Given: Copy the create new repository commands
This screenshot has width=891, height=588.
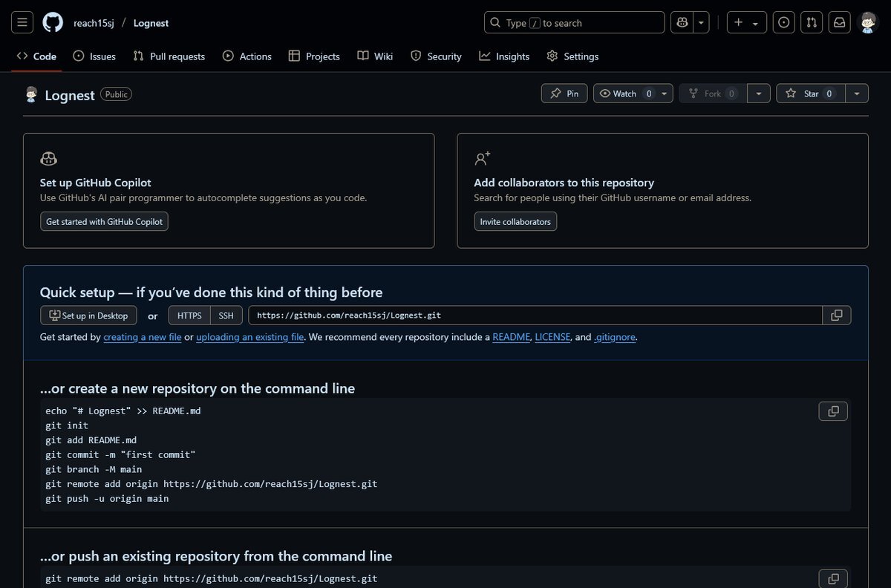Looking at the screenshot, I should pyautogui.click(x=833, y=411).
